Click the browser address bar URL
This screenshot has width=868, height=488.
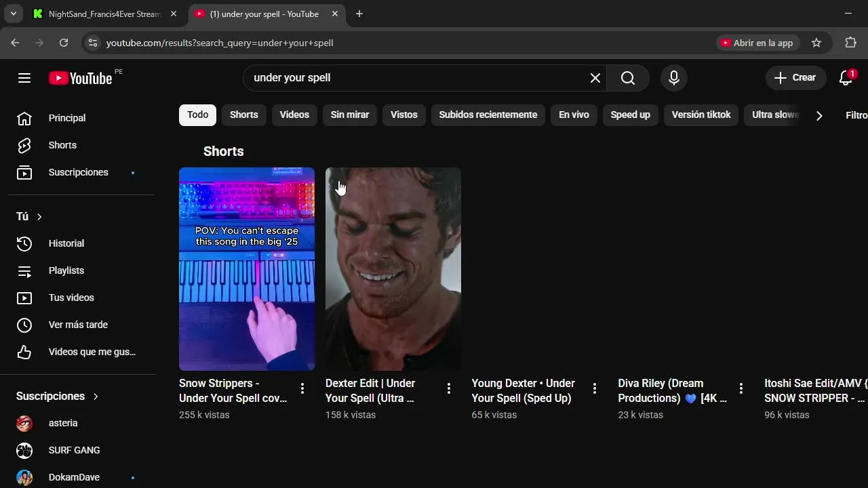pyautogui.click(x=220, y=43)
